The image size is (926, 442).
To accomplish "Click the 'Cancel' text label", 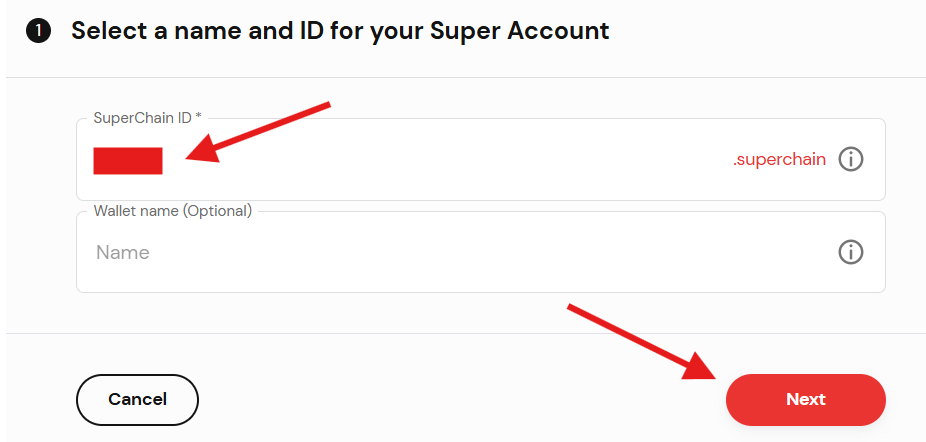I will pos(138,399).
